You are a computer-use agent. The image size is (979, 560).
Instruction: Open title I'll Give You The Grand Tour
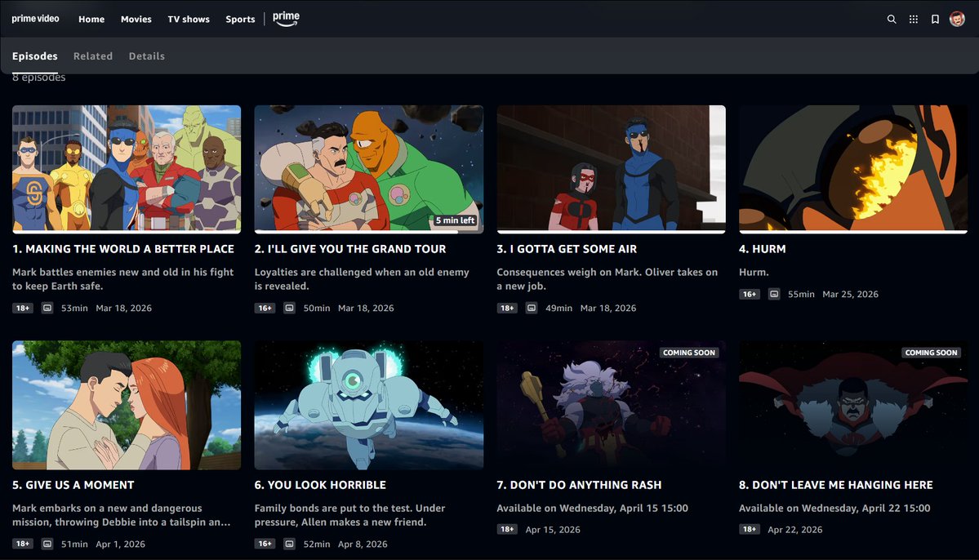coord(350,249)
